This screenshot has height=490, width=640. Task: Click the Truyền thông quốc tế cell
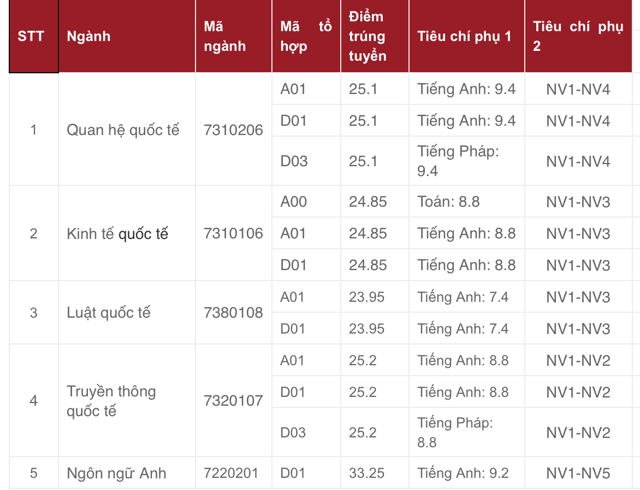click(x=111, y=401)
